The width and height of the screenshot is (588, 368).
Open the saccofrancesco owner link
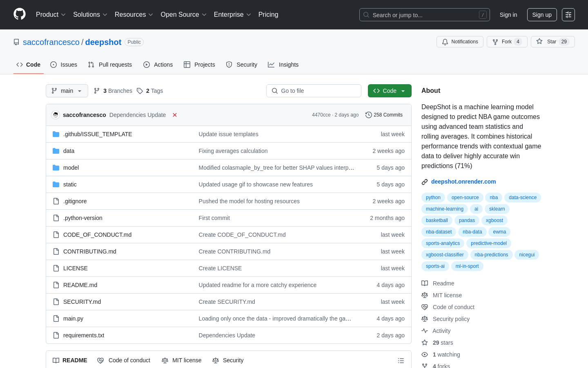[x=51, y=42]
